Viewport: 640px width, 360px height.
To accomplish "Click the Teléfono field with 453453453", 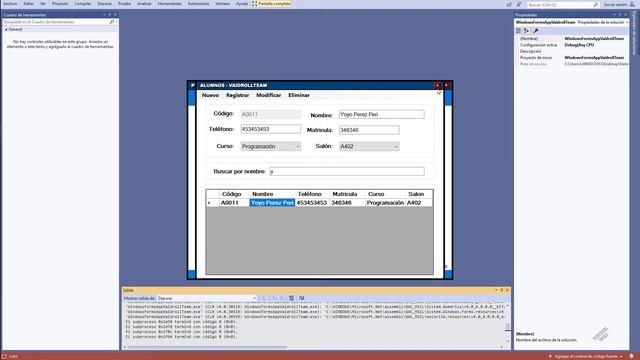I will tap(271, 129).
